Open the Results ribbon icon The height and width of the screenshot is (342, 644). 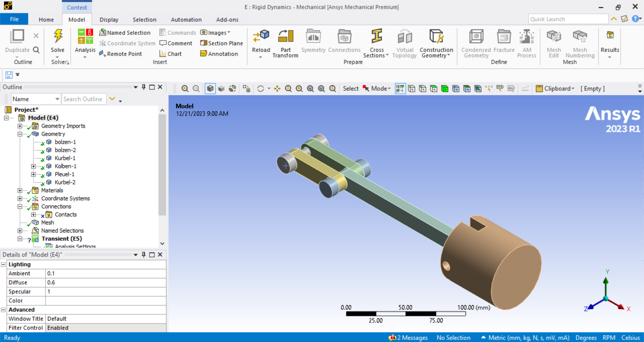(x=610, y=35)
